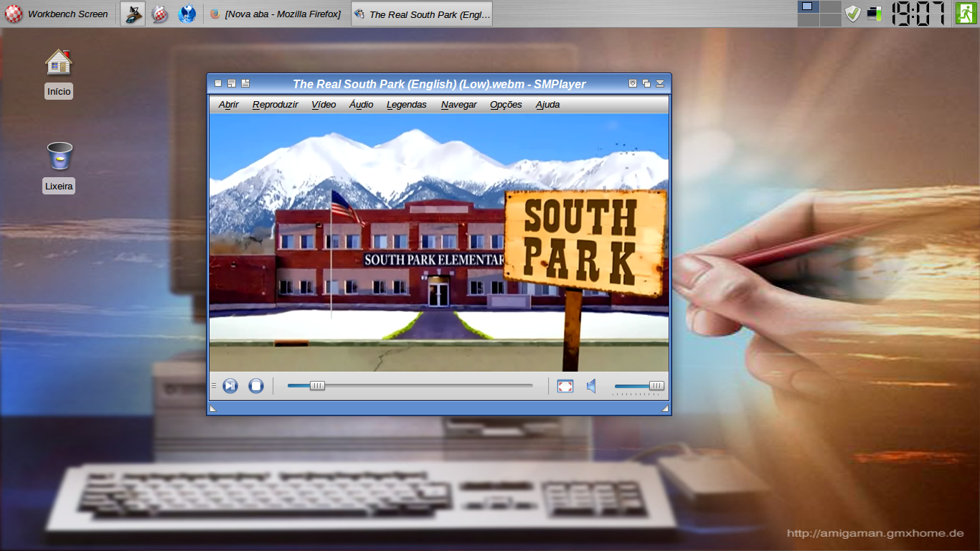Click the control bar grip handle
Image resolution: width=980 pixels, height=551 pixels.
pyautogui.click(x=213, y=386)
